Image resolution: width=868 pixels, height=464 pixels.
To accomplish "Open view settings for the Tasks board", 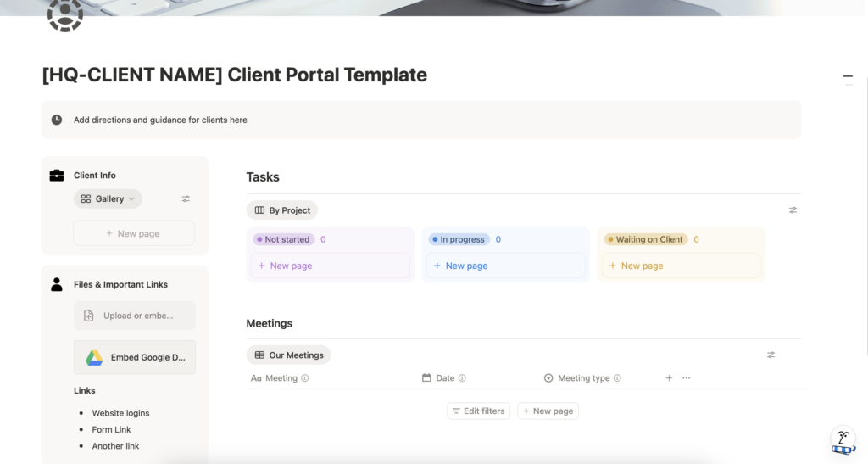I will [x=793, y=210].
